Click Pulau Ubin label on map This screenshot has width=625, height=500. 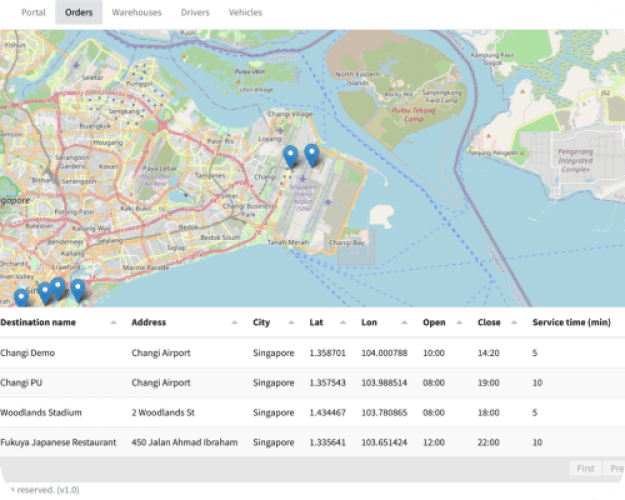tap(250, 71)
